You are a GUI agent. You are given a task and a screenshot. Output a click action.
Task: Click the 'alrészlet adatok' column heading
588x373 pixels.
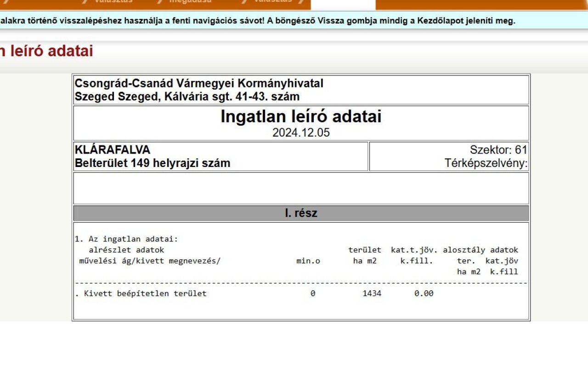pyautogui.click(x=126, y=250)
